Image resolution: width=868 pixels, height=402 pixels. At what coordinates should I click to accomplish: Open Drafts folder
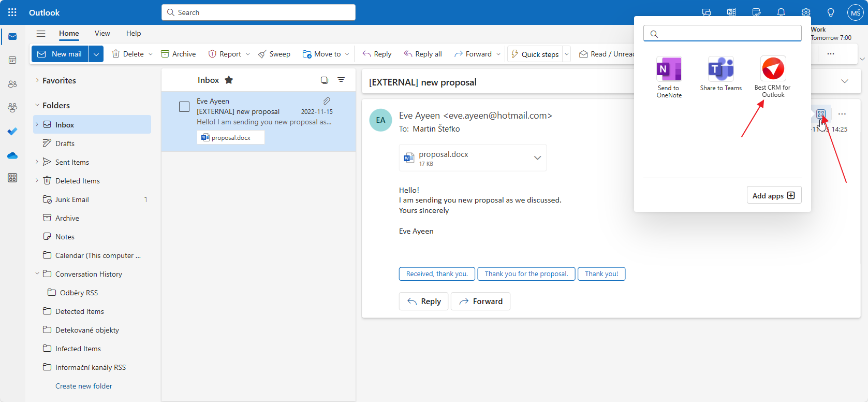point(92,143)
